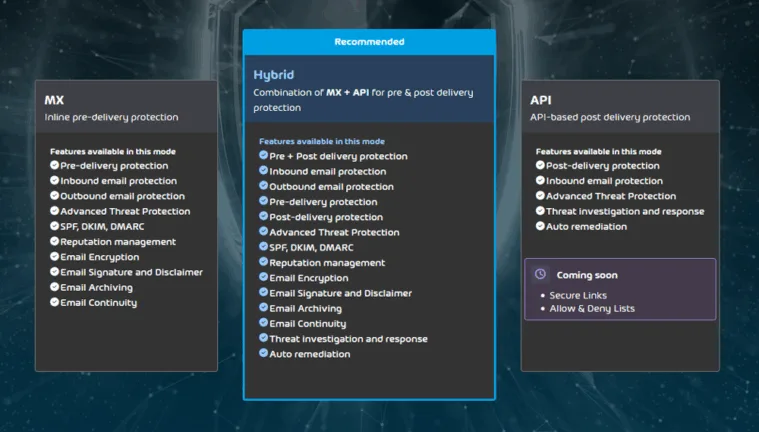Select the Hybrid plan heading
The width and height of the screenshot is (759, 432).
[x=275, y=75]
